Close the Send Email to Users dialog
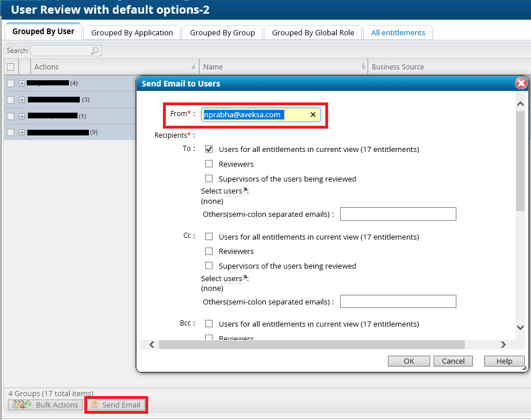Image resolution: width=531 pixels, height=420 pixels. (521, 84)
